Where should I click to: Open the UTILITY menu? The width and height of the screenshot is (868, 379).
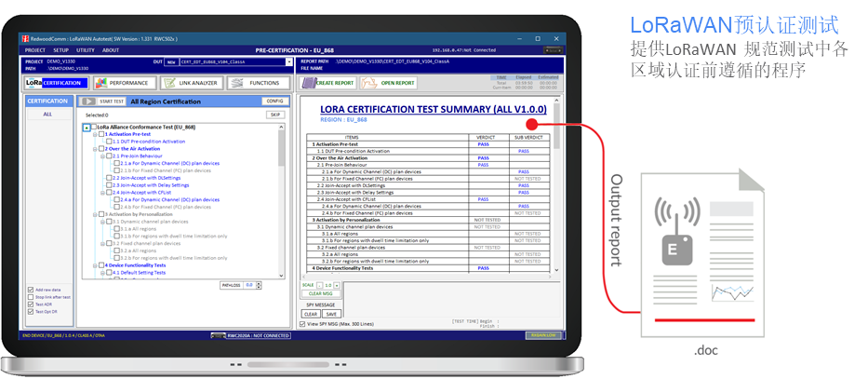[86, 49]
